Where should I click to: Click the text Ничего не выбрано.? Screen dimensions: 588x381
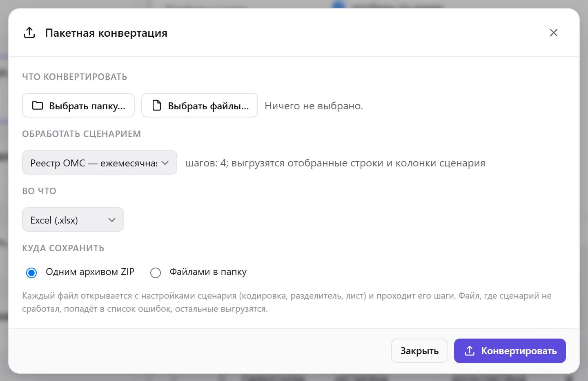(314, 106)
